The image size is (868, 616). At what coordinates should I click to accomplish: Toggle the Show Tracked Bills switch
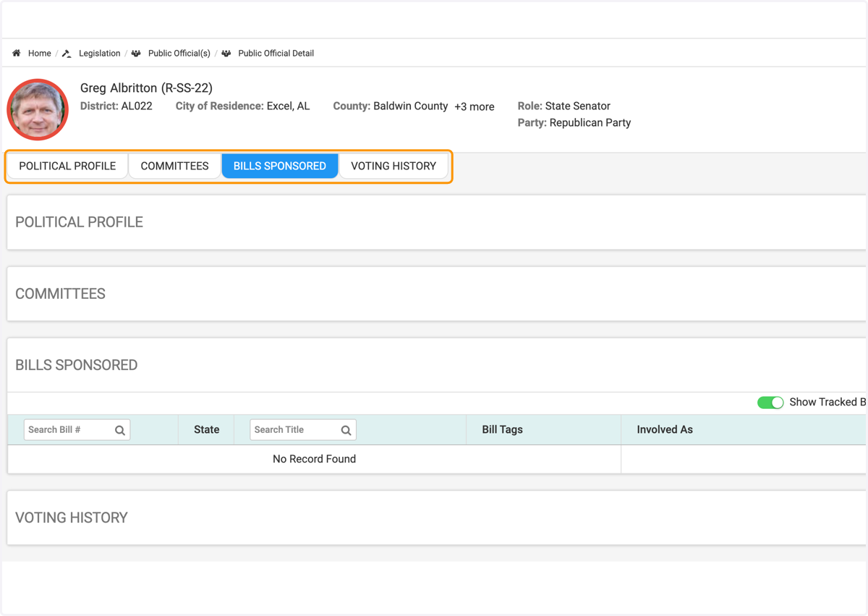770,402
